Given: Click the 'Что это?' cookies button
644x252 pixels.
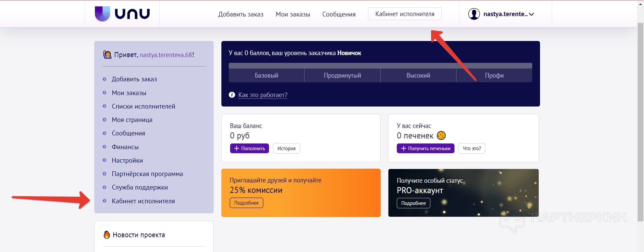Looking at the screenshot, I should coord(472,148).
